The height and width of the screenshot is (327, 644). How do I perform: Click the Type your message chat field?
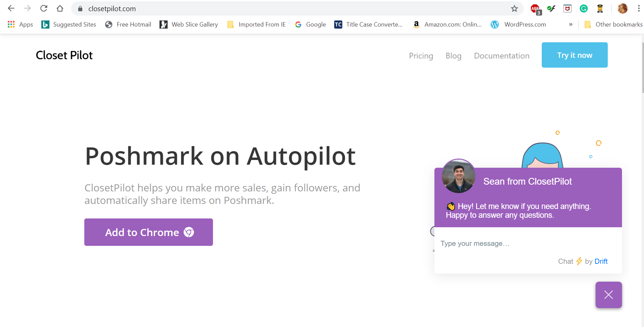point(528,243)
